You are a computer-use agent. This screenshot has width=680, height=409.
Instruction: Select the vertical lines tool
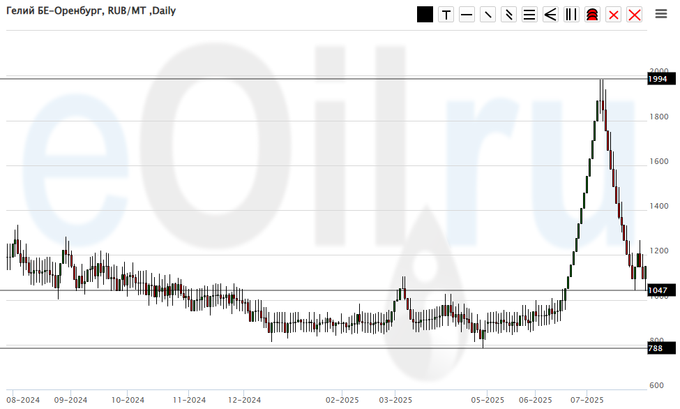(570, 14)
